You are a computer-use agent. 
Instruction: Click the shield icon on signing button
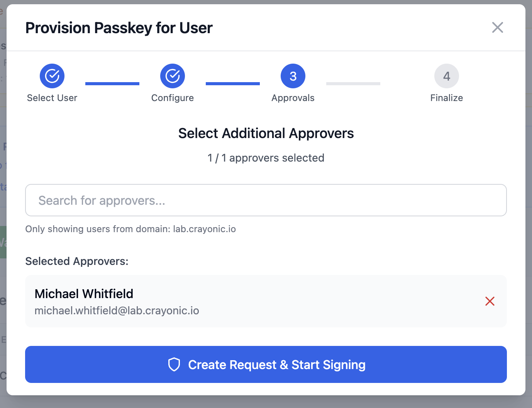pyautogui.click(x=174, y=364)
